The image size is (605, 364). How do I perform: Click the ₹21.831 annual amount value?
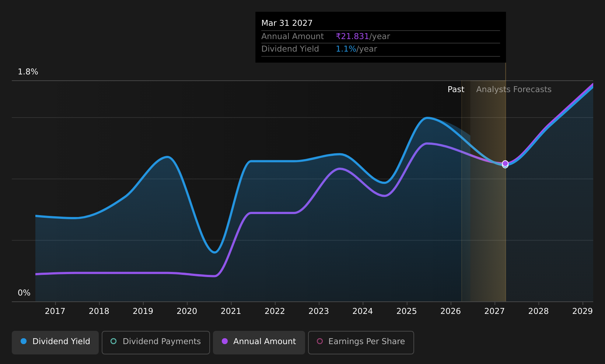(352, 36)
